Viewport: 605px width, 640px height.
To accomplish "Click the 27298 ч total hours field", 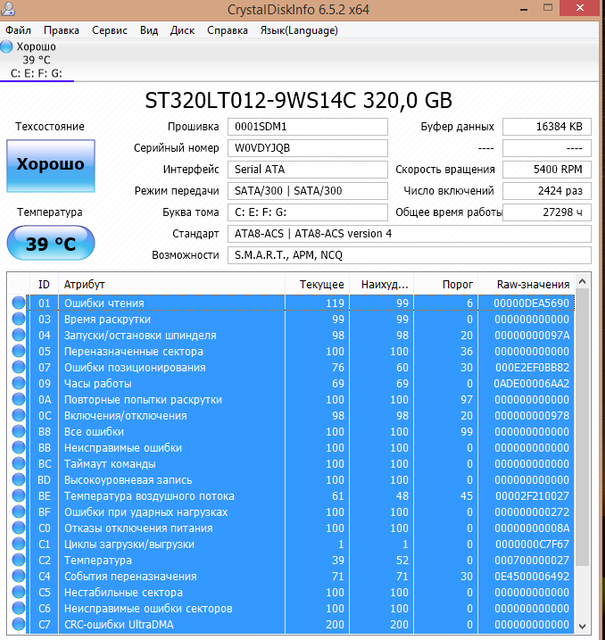I will (547, 212).
